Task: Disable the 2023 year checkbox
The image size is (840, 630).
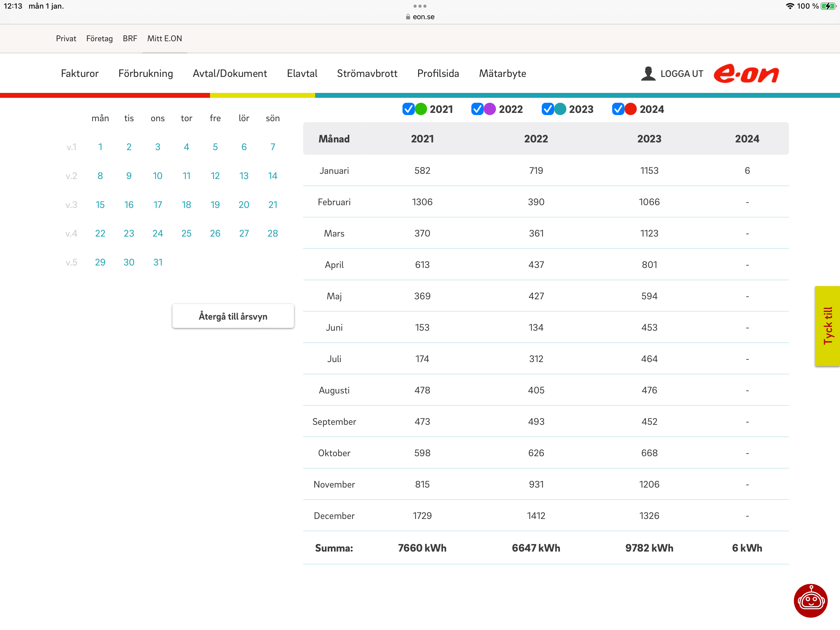Action: (x=547, y=109)
